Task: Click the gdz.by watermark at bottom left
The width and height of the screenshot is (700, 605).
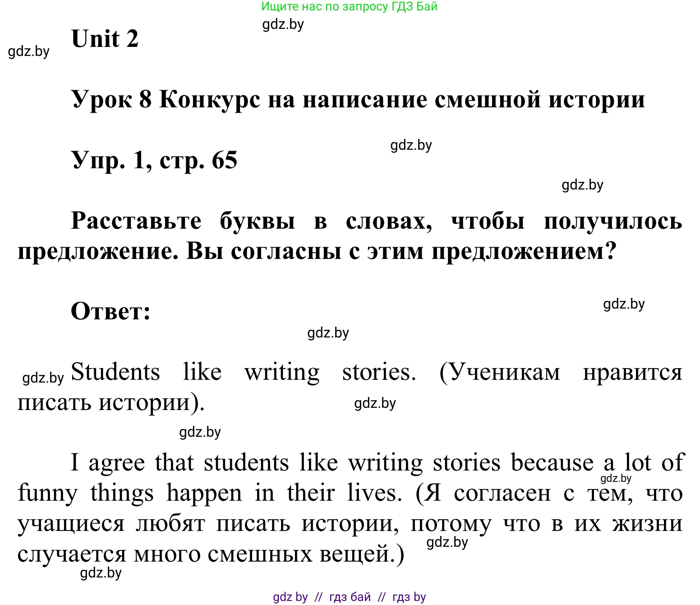Action: coord(100,573)
